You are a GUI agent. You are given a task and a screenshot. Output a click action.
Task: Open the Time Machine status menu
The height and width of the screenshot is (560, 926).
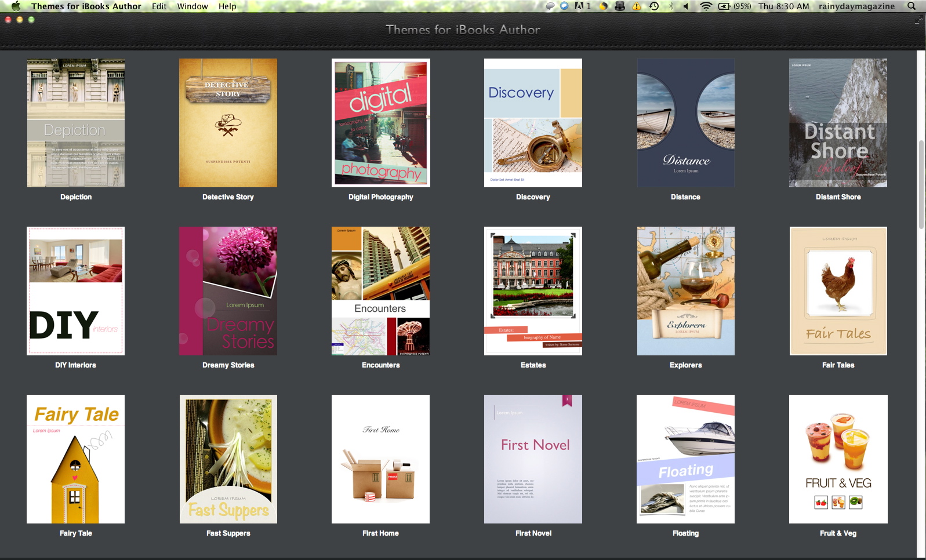pos(654,6)
